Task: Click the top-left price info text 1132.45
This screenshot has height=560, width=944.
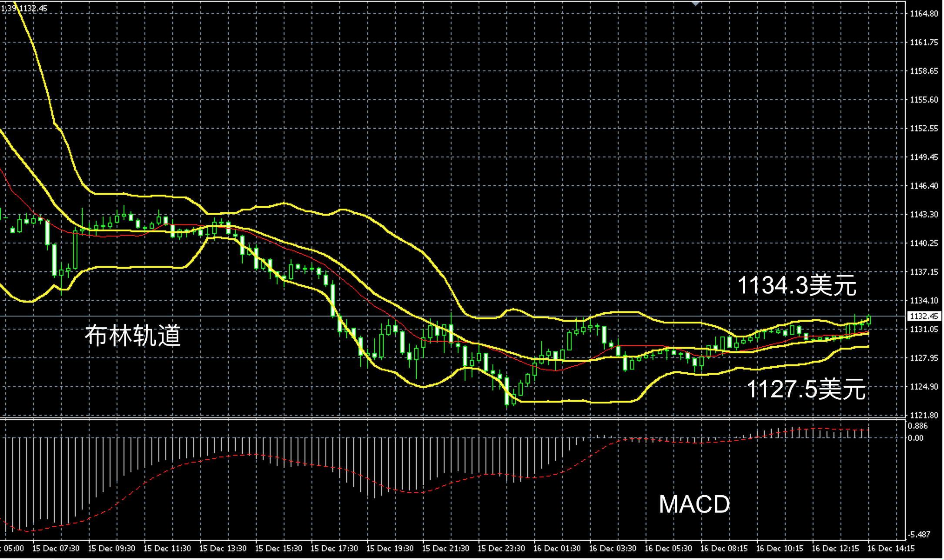Action: click(x=33, y=8)
